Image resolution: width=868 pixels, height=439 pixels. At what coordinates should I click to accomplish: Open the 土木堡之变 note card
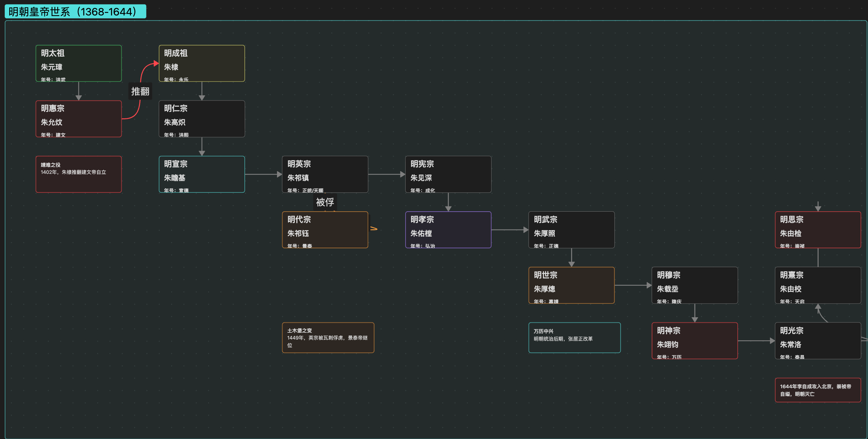point(328,337)
